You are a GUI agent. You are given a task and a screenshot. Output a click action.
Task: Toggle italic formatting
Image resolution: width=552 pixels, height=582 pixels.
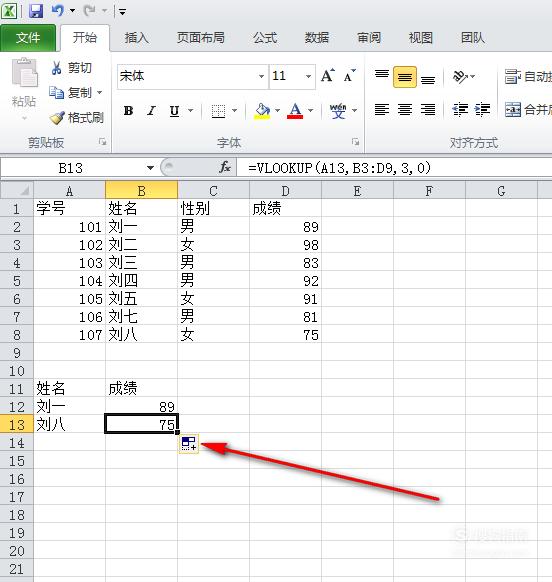click(x=151, y=111)
